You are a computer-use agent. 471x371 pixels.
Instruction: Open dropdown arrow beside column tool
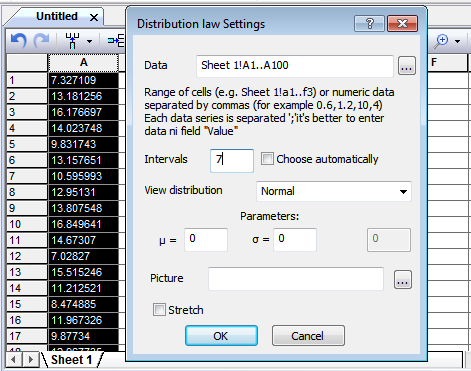pos(89,41)
